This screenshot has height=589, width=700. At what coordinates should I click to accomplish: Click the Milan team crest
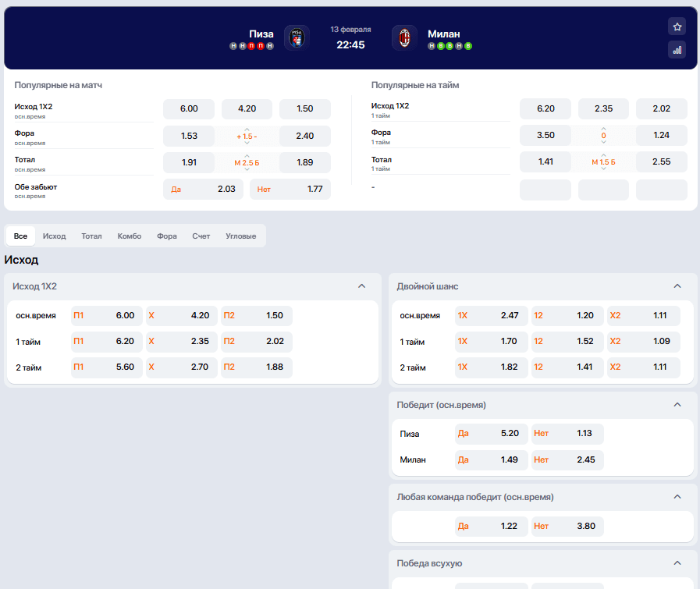click(404, 37)
